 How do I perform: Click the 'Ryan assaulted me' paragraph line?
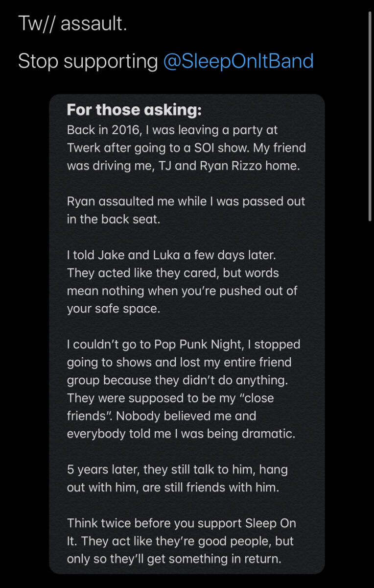[x=186, y=201]
